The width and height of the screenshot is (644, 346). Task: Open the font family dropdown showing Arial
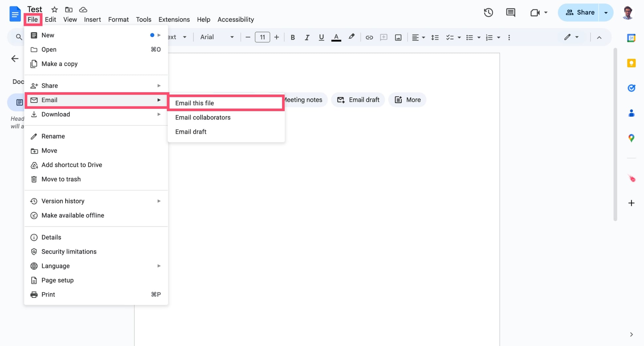(216, 37)
